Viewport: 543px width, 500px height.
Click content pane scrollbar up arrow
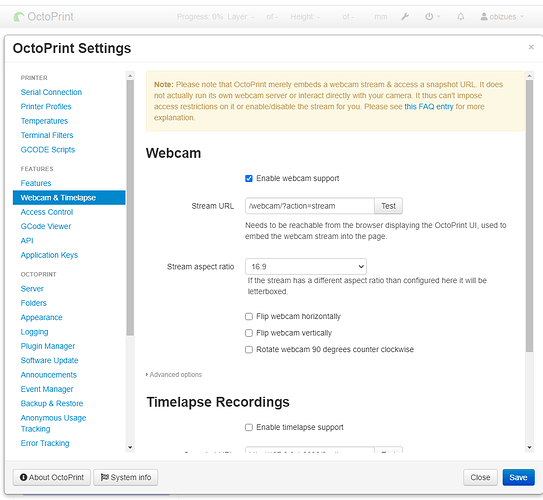coord(529,75)
